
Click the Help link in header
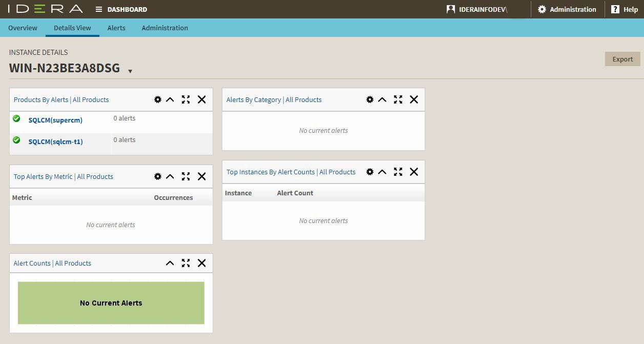[631, 9]
